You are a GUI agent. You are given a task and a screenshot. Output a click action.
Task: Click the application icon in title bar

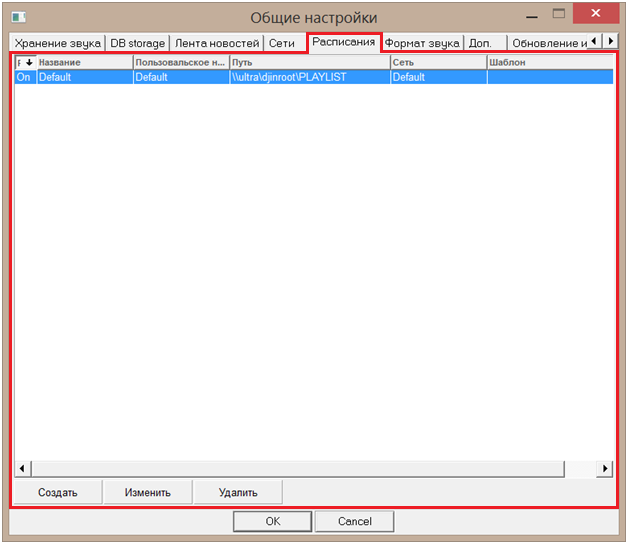click(x=19, y=16)
